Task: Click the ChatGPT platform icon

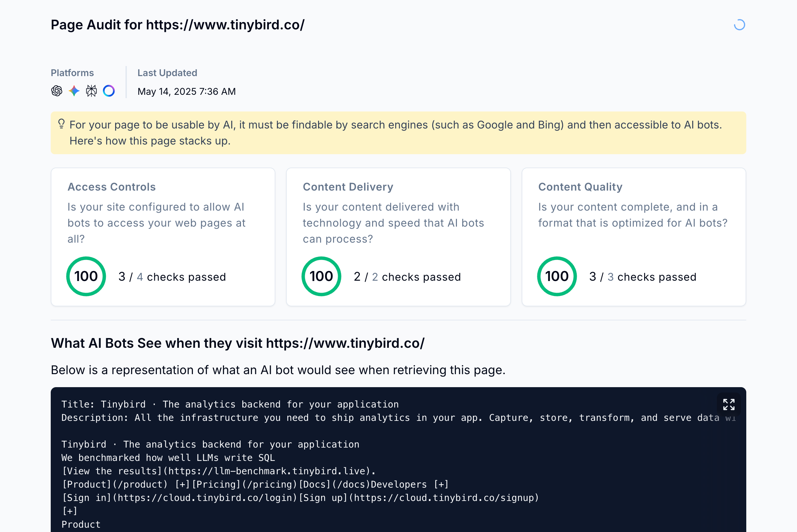Action: [57, 91]
